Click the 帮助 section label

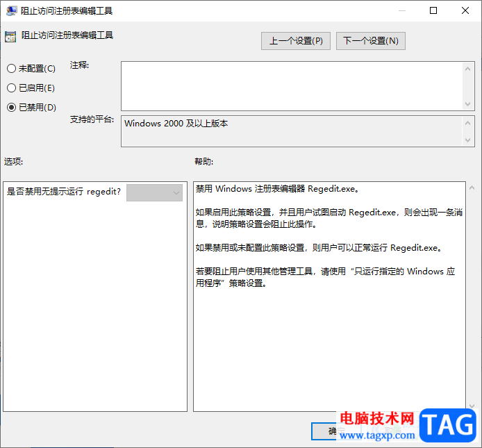203,161
